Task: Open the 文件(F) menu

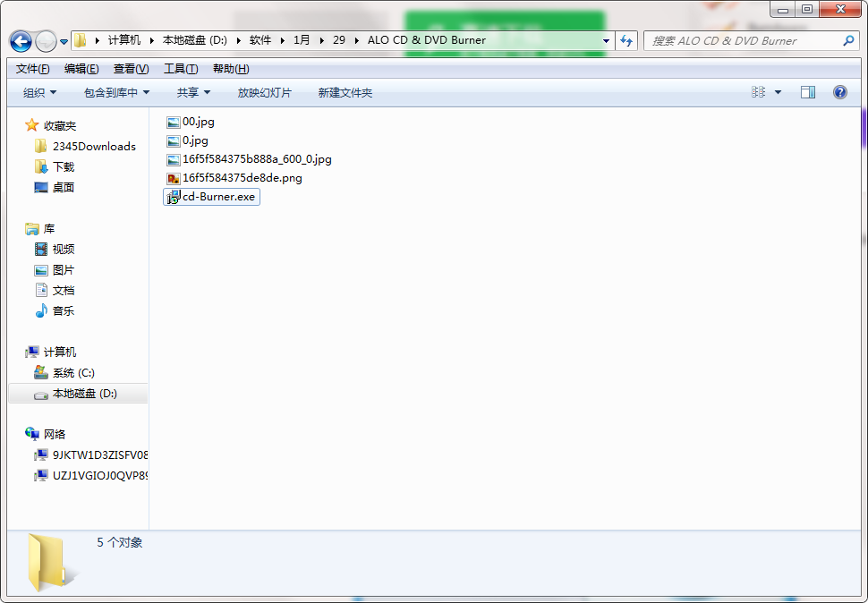Action: [32, 69]
